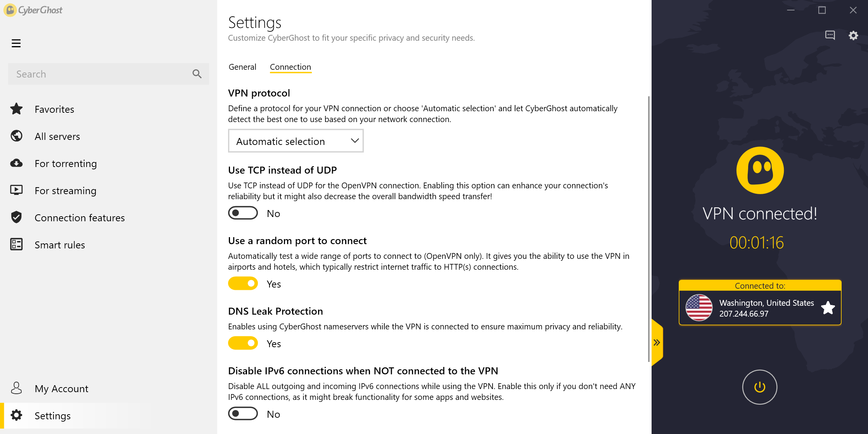The width and height of the screenshot is (868, 434).
Task: Navigate to All Servers list
Action: [x=57, y=136]
